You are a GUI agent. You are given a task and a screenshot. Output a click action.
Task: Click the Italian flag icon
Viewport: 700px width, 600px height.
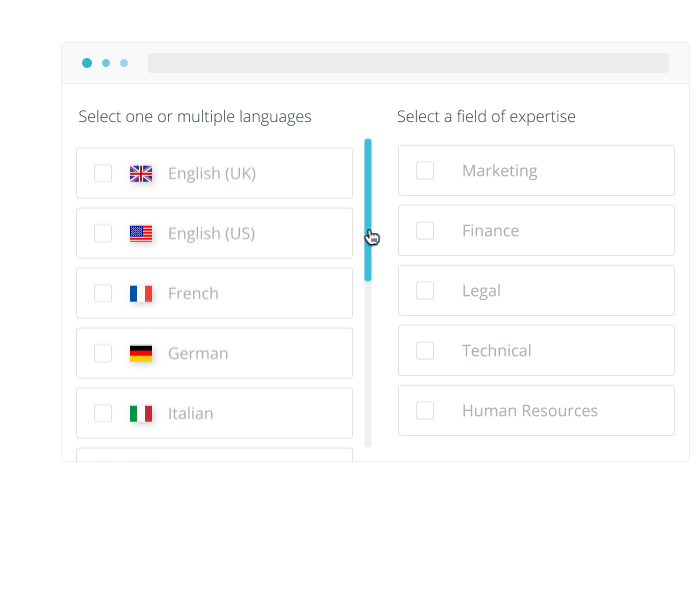(x=141, y=414)
